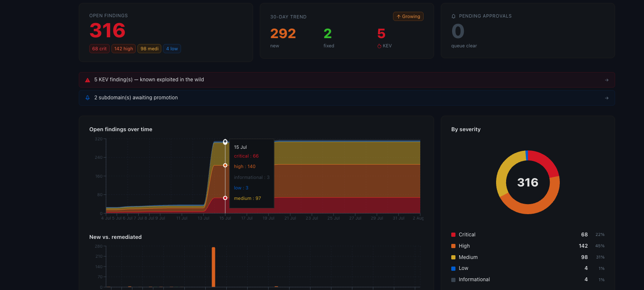
Task: Click the 22% share beside Critical
Action: 600,235
